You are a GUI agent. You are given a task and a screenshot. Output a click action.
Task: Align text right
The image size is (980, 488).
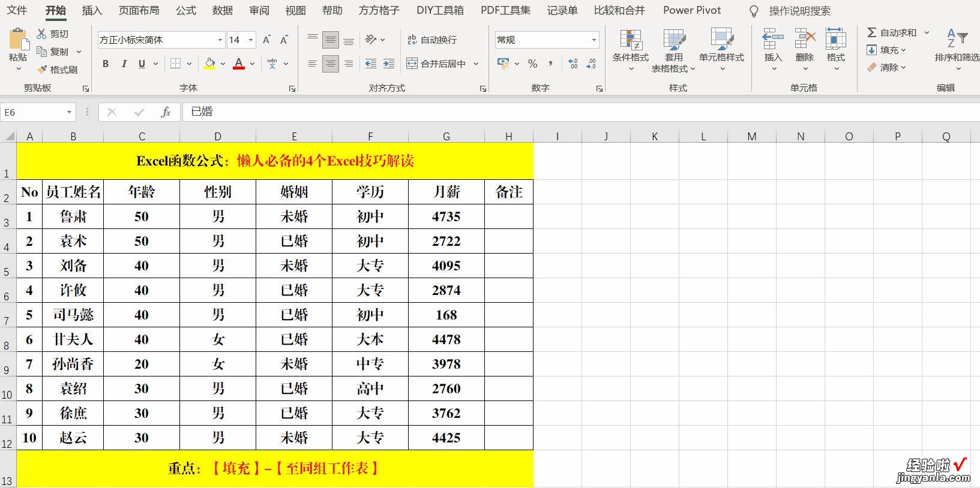tap(349, 64)
